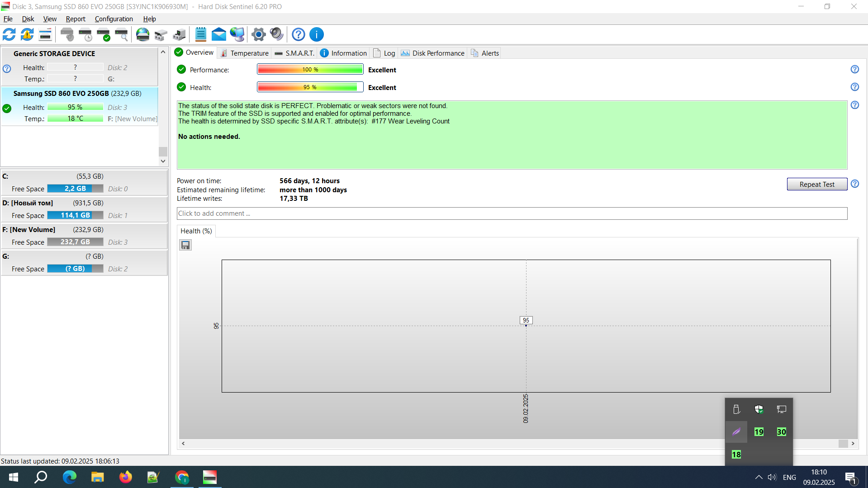
Task: Open the blue notepad report icon
Action: (200, 34)
